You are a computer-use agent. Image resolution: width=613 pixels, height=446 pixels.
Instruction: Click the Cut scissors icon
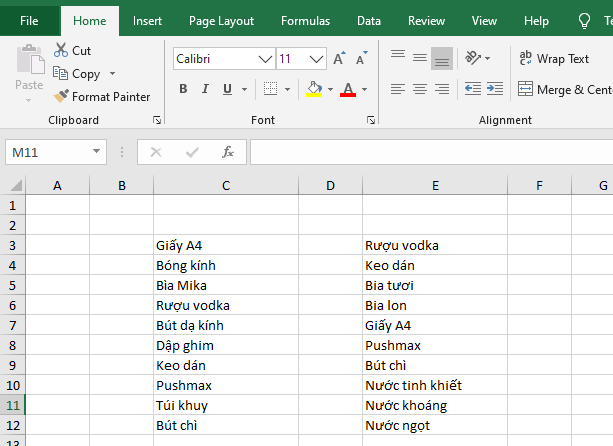pyautogui.click(x=61, y=50)
